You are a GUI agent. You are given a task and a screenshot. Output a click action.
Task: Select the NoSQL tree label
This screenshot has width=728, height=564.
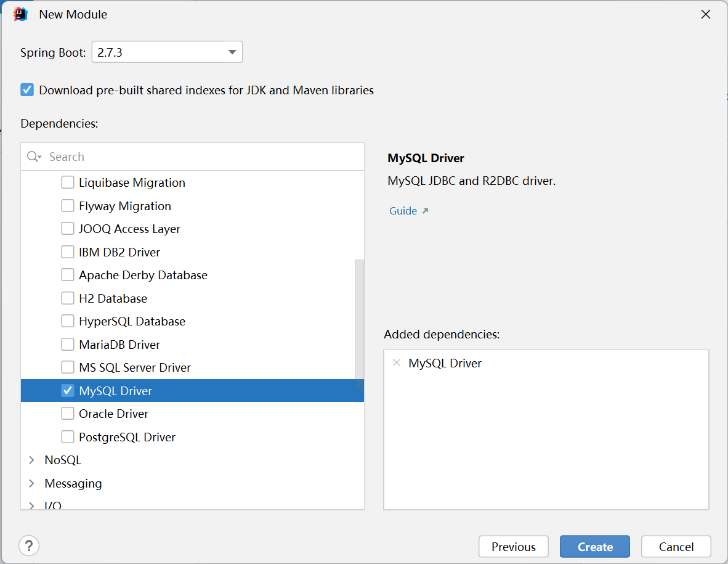click(x=63, y=460)
